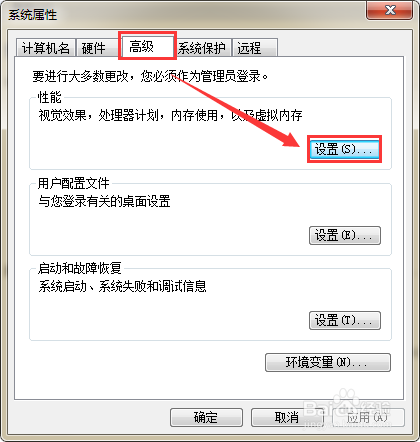The image size is (420, 442).
Task: Click the 启动和故障恢复 group label
Action: [x=79, y=268]
